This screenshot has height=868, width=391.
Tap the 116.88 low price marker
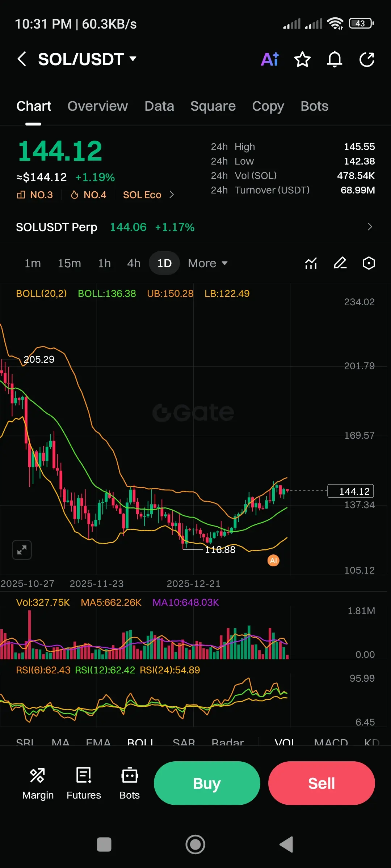(x=220, y=550)
